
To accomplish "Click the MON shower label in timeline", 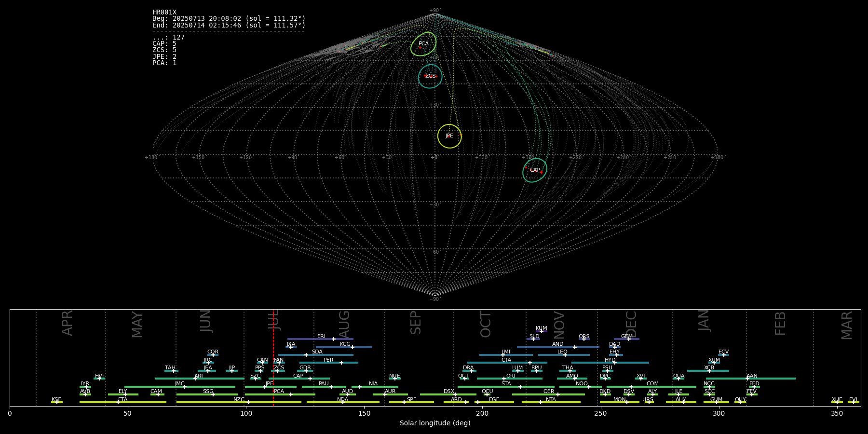I will click(620, 400).
